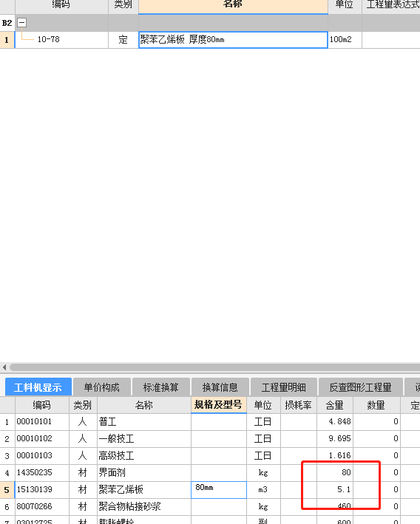The height and width of the screenshot is (524, 420).
Task: Click the m3 unit cell
Action: pos(263,490)
